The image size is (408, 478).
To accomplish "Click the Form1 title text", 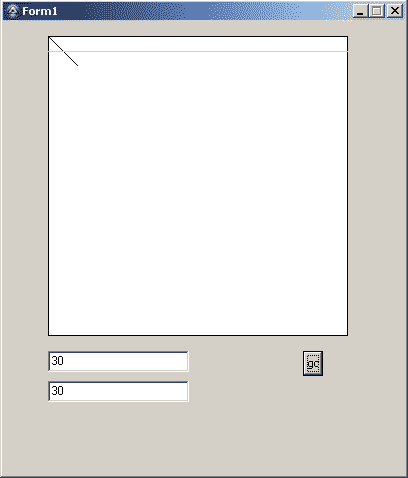I will 40,11.
